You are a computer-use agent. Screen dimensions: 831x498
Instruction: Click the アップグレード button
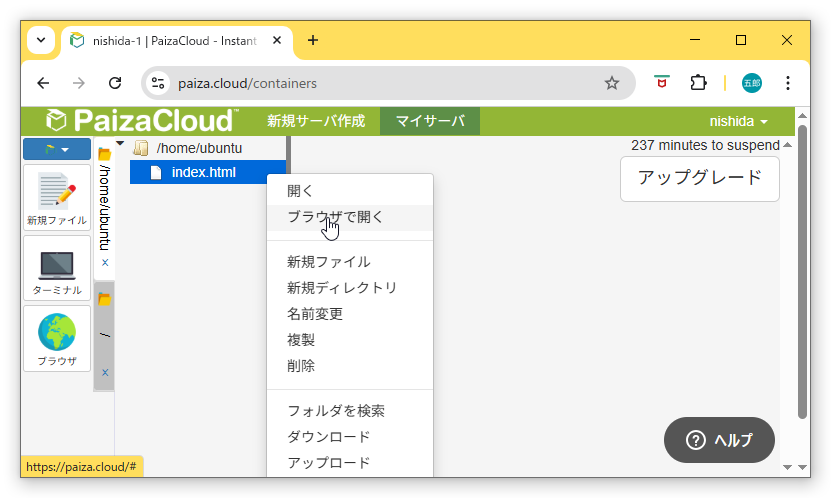[700, 179]
